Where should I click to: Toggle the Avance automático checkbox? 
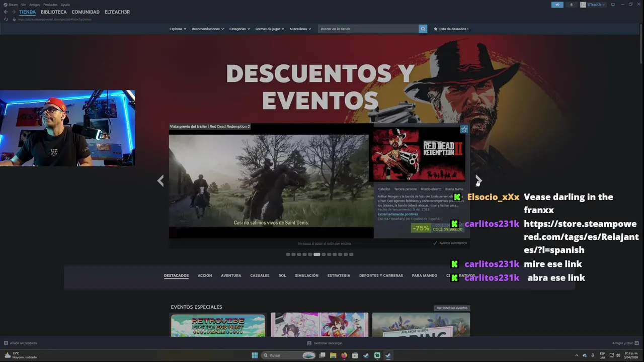[435, 243]
